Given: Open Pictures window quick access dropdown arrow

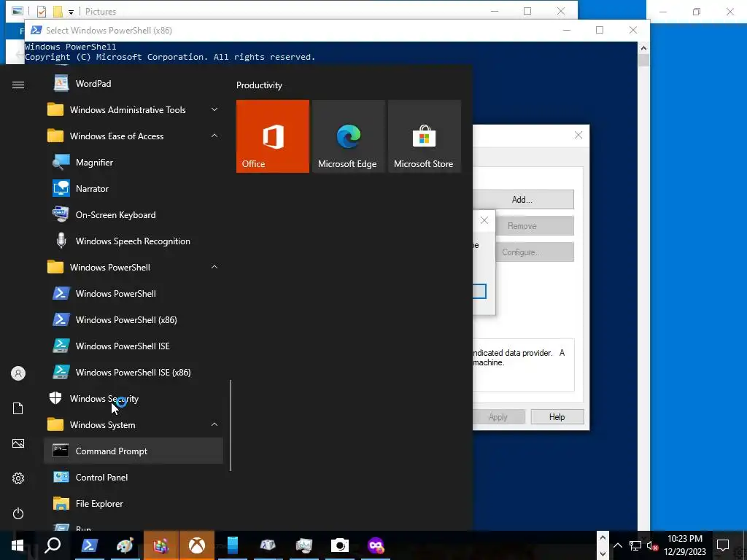Looking at the screenshot, I should coord(71,12).
